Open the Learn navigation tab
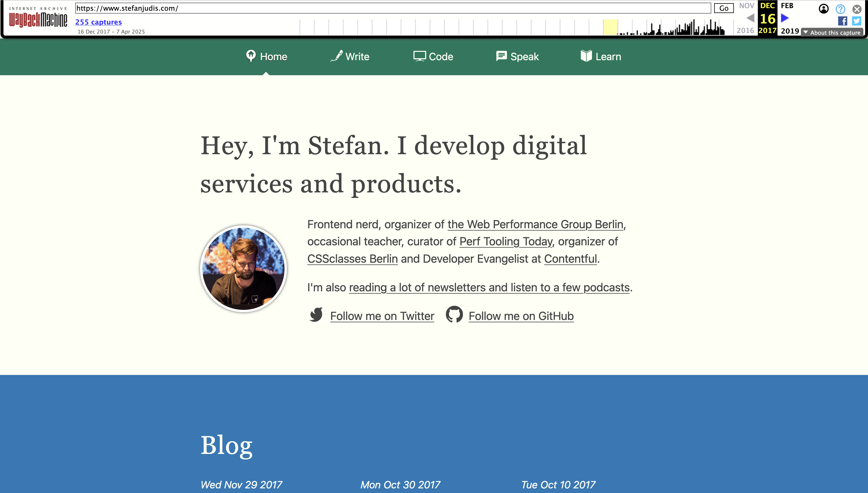Image resolution: width=868 pixels, height=493 pixels. [x=601, y=56]
